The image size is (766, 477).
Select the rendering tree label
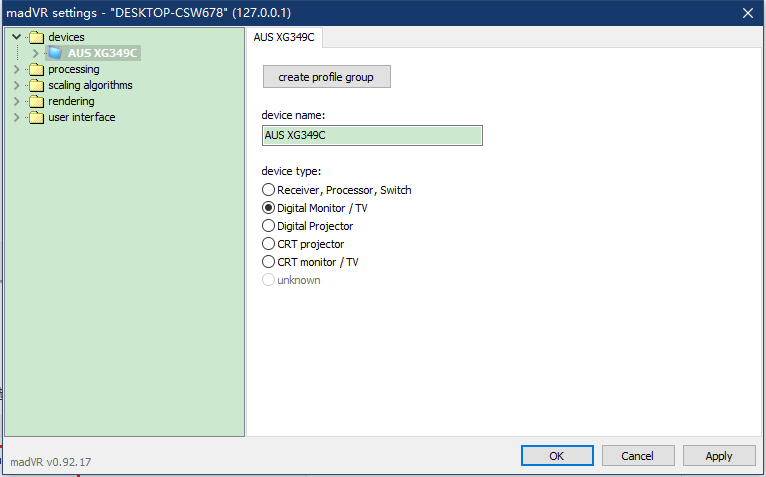(71, 102)
